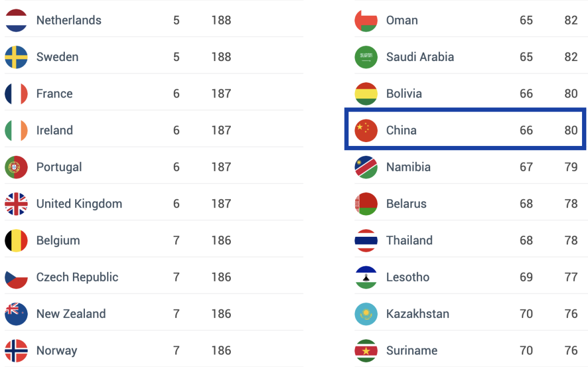588x367 pixels.
Task: Open the Ireland country name
Action: [54, 131]
